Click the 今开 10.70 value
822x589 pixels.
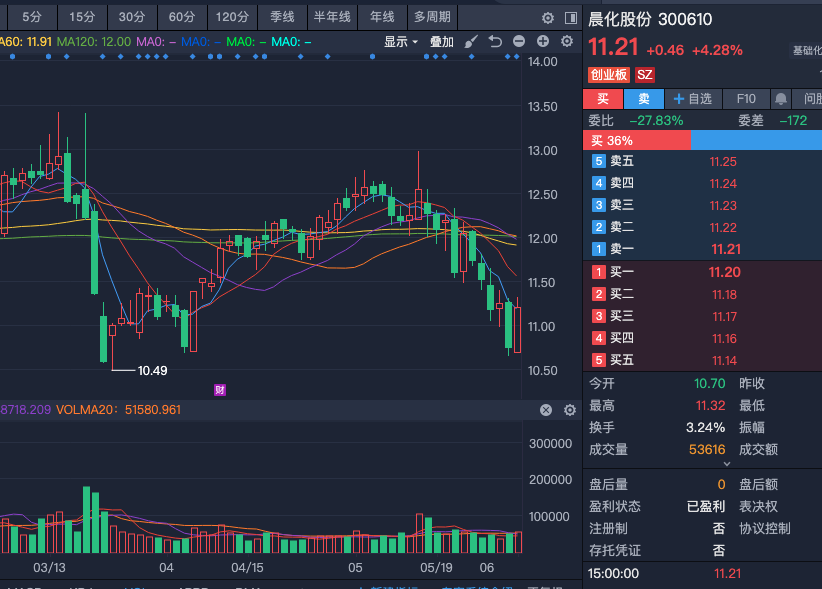tap(710, 384)
